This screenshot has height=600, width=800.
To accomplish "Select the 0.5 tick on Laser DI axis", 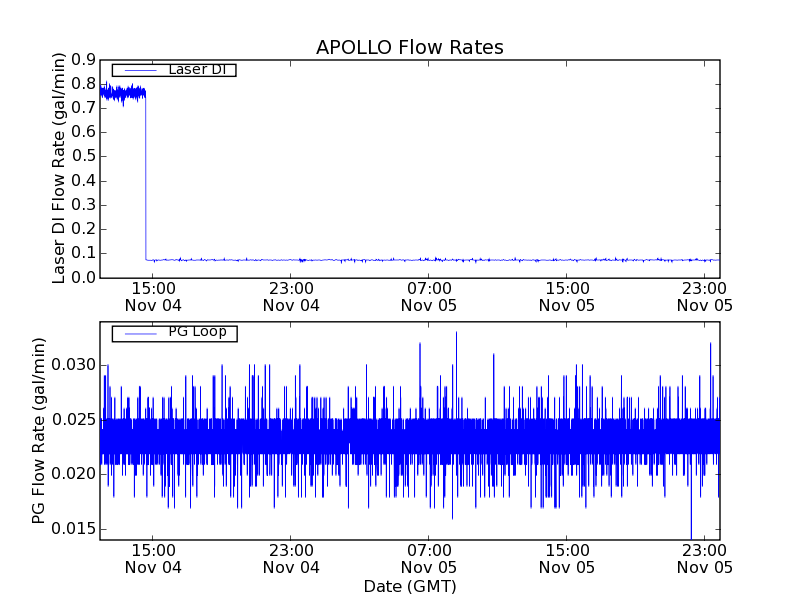I will click(x=82, y=156).
